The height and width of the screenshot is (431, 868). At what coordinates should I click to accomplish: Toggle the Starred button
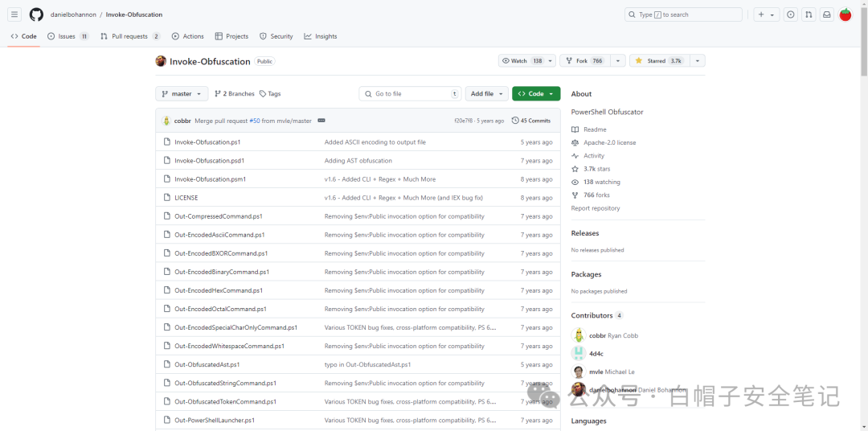click(659, 61)
